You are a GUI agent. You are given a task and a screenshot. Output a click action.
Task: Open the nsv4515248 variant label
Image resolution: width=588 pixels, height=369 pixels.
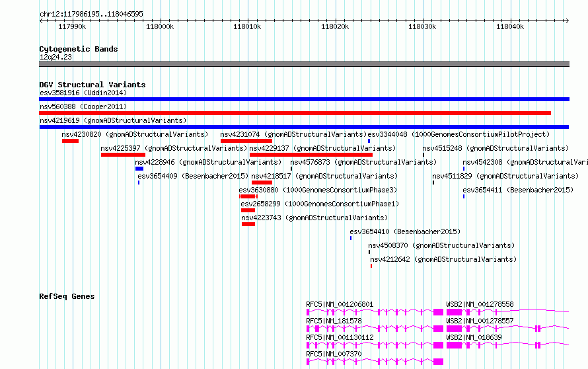click(496, 148)
